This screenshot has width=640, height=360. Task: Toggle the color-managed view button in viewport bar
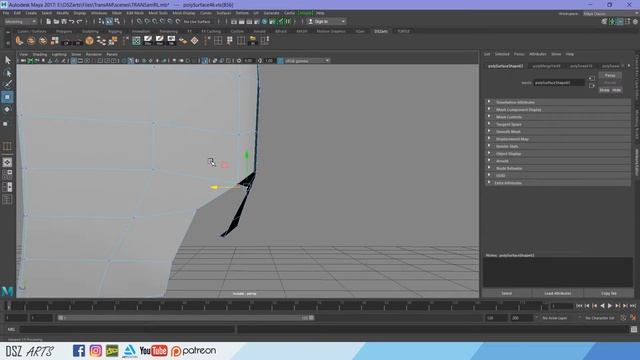coord(280,61)
